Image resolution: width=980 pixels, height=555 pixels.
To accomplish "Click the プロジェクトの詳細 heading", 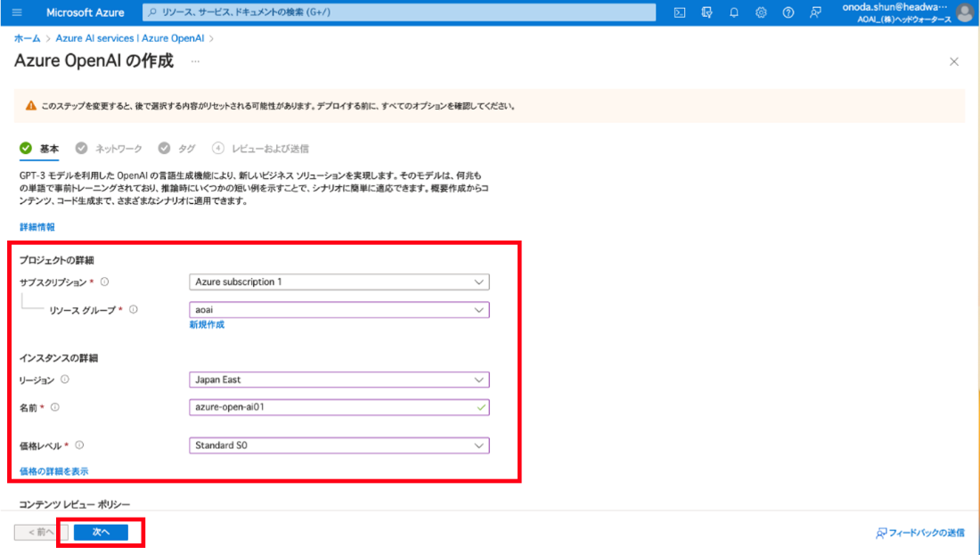I will (56, 260).
